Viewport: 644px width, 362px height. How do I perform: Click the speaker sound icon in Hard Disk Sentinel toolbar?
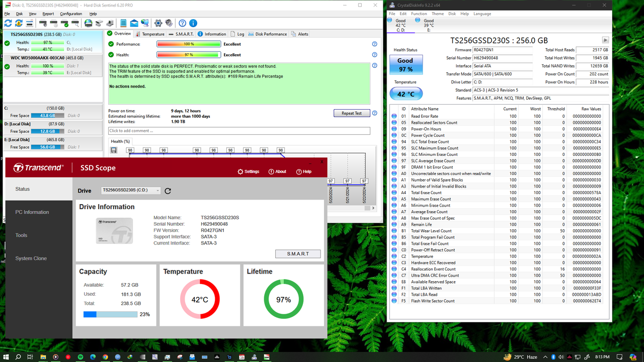click(x=169, y=23)
